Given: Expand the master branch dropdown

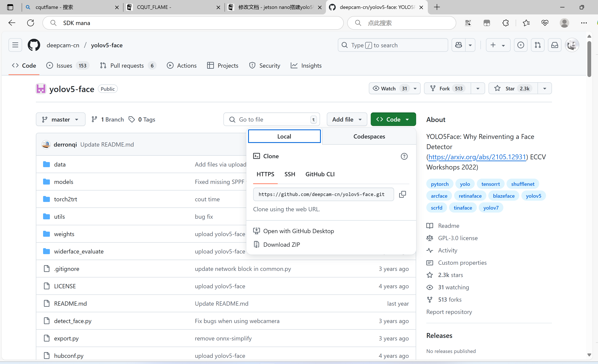Looking at the screenshot, I should click(x=61, y=119).
